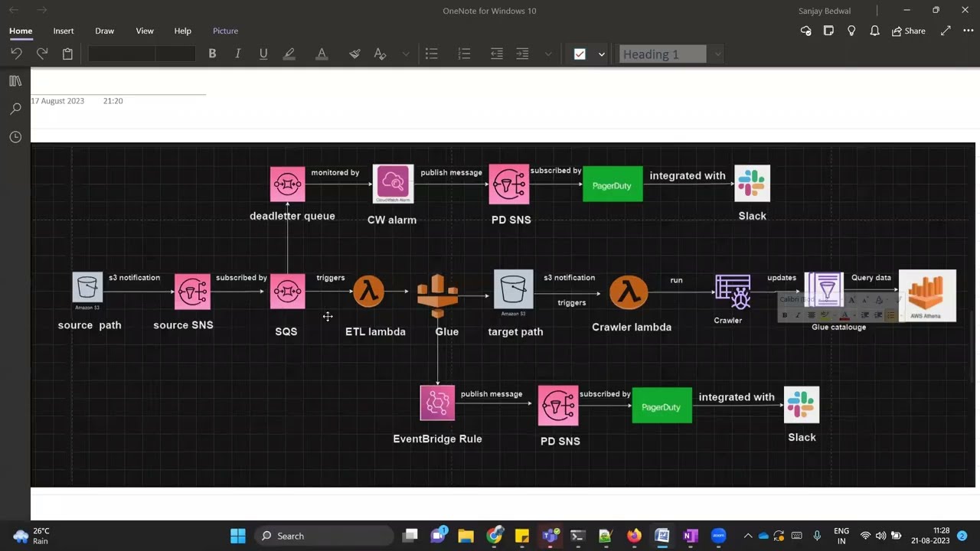Viewport: 980px width, 551px height.
Task: Toggle the bulleted list
Action: click(432, 54)
